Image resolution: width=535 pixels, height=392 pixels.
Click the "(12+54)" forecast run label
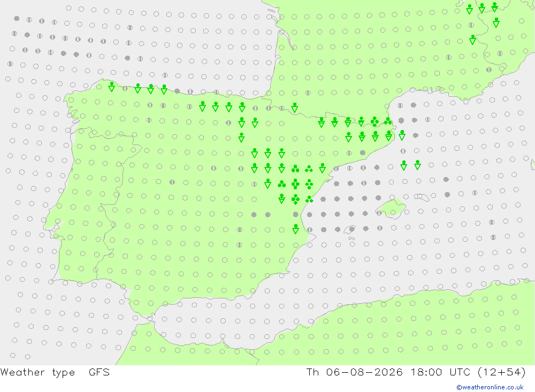coord(502,372)
